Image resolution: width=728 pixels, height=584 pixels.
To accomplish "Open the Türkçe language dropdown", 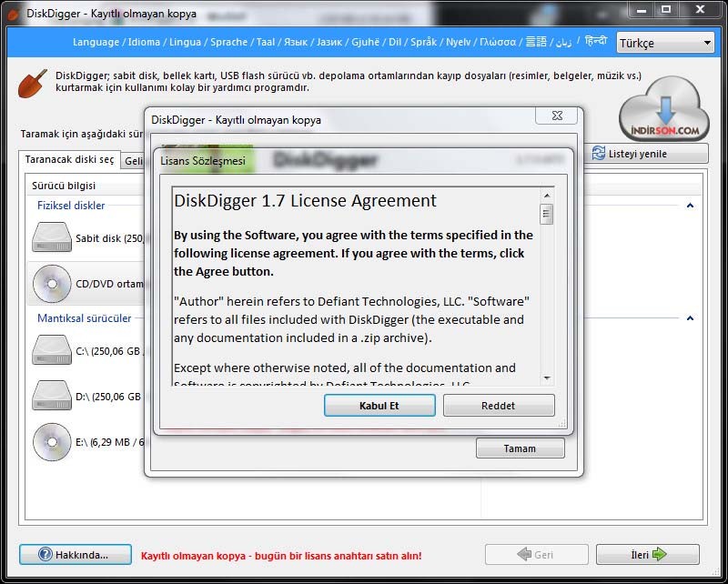I will click(x=665, y=43).
